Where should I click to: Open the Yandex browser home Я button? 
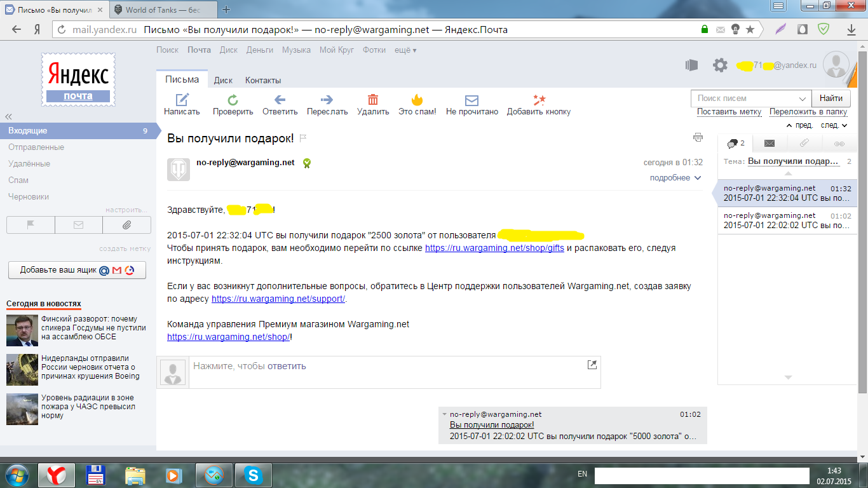point(37,29)
